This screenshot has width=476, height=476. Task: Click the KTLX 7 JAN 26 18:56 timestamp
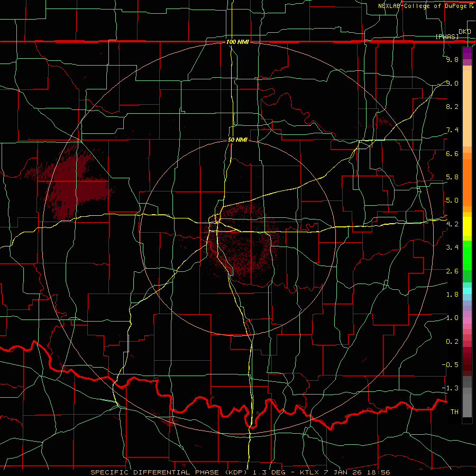coord(345,472)
